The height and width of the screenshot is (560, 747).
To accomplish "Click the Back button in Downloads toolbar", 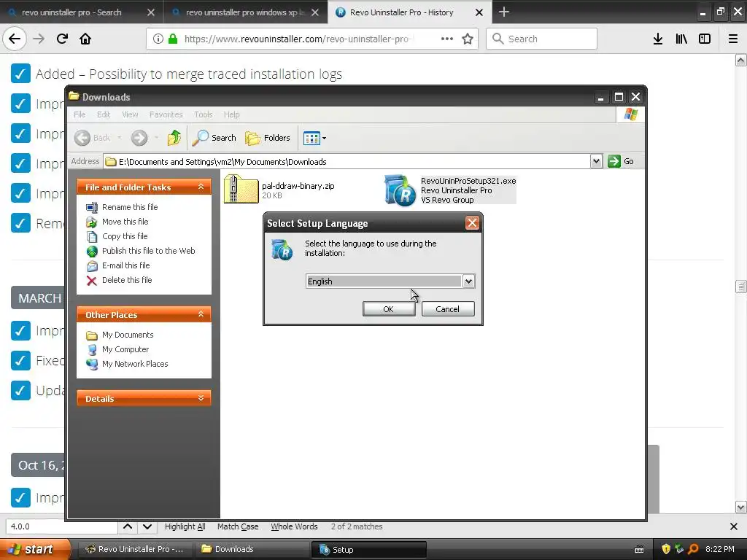I will (x=93, y=138).
